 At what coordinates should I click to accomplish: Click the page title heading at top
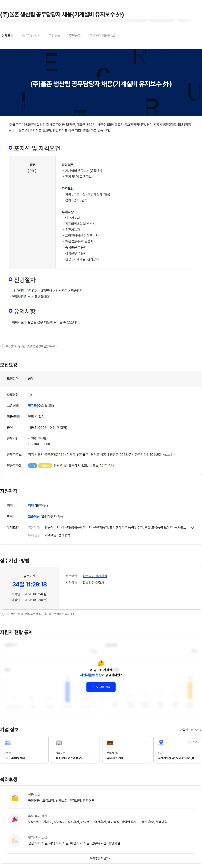tap(62, 15)
